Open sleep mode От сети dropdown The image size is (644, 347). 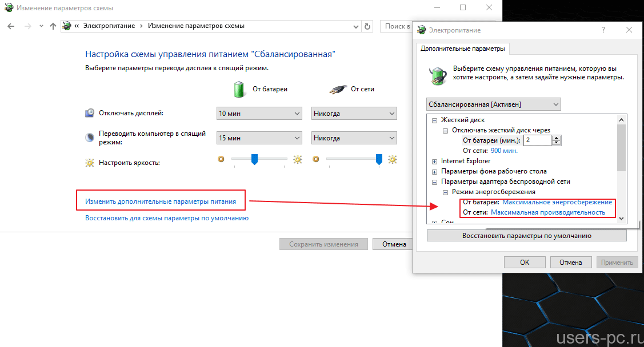354,138
